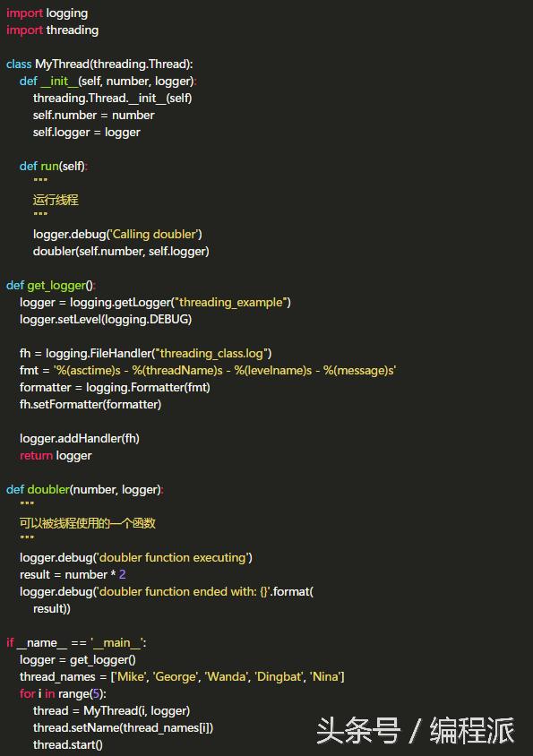Click 'thread = MyThread(i, logger)' line

tap(111, 710)
